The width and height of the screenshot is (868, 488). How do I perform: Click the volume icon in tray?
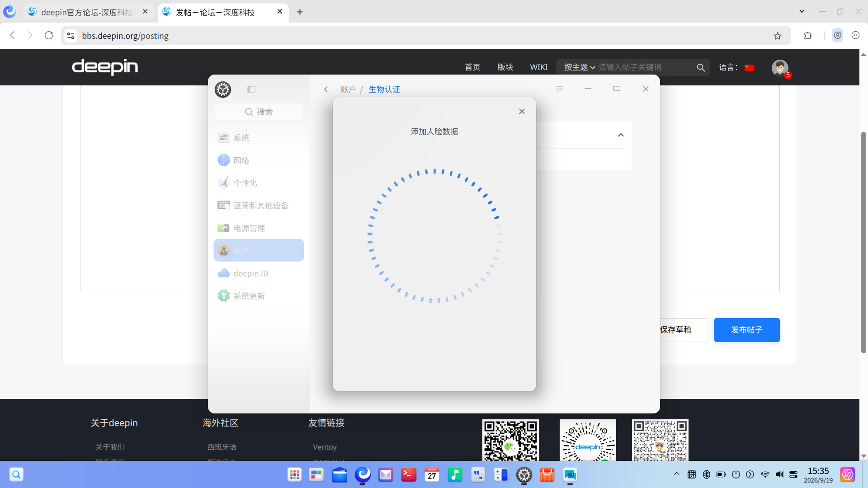pyautogui.click(x=779, y=474)
